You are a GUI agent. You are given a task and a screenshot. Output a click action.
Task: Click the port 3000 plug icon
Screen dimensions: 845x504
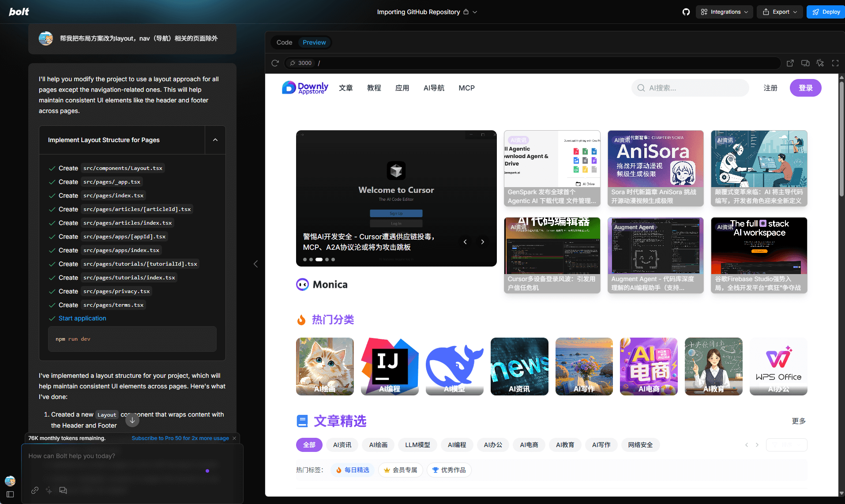click(x=293, y=63)
